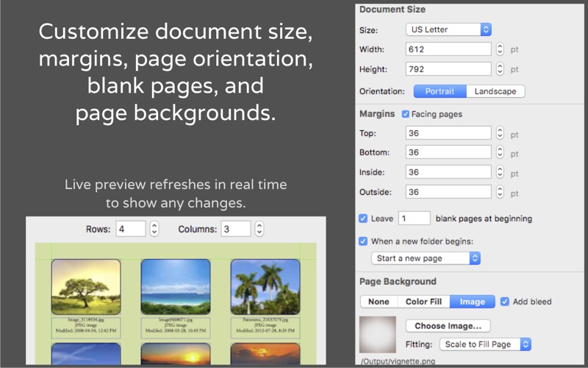Click the Rows stepper arrows
588x368 pixels.
coord(154,229)
